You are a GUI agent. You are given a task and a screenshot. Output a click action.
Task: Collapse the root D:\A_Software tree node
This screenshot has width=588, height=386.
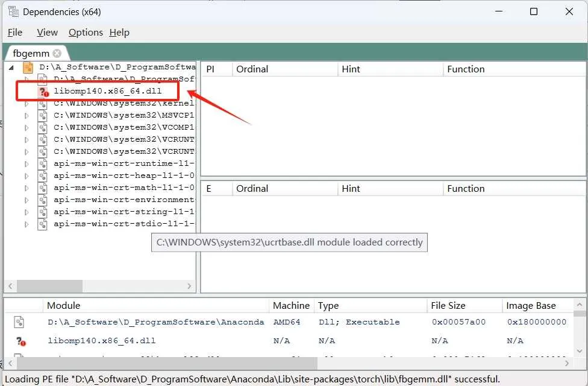pos(11,68)
